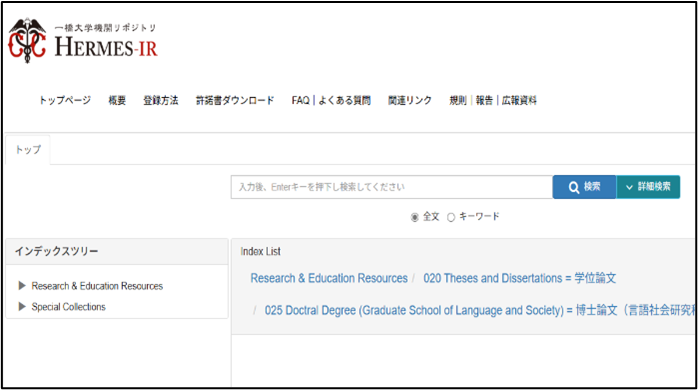Open the 広報資料 menu link
The height and width of the screenshot is (390, 698).
point(519,100)
